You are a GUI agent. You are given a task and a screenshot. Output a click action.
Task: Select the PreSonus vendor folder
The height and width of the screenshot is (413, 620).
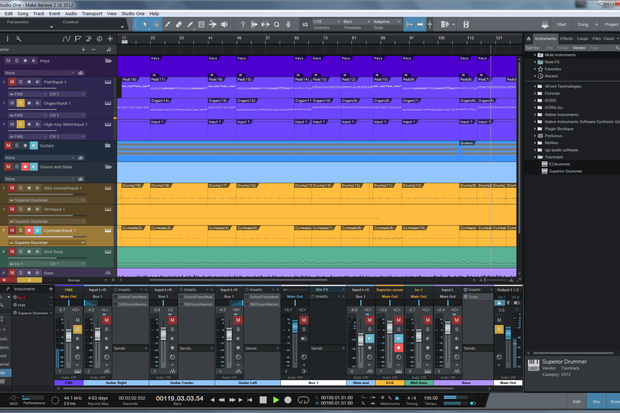click(553, 136)
